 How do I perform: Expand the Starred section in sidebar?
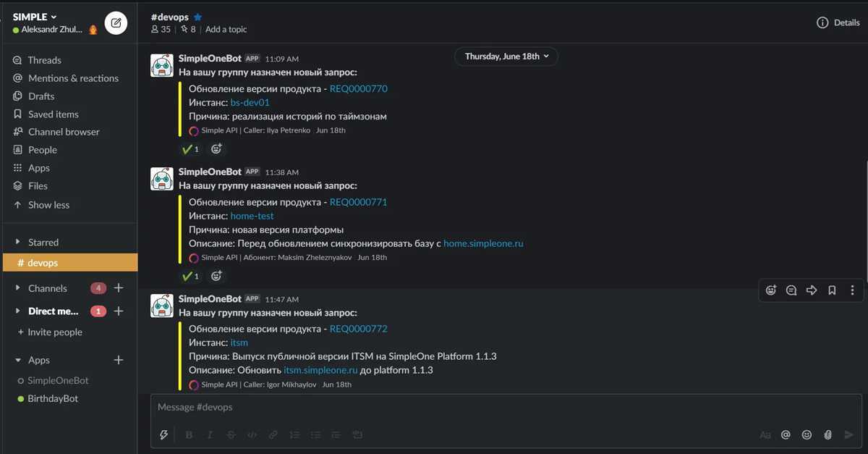click(19, 243)
